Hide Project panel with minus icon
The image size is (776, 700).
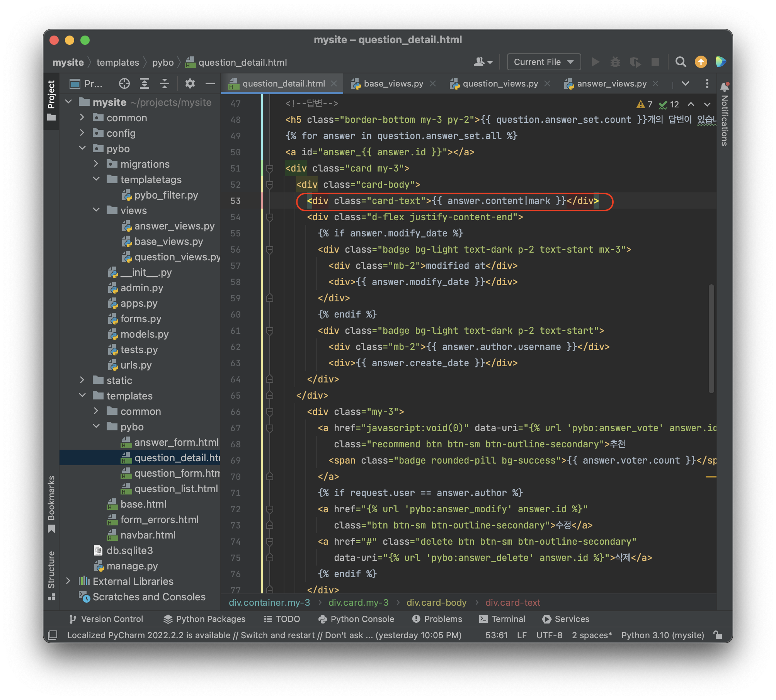(210, 83)
